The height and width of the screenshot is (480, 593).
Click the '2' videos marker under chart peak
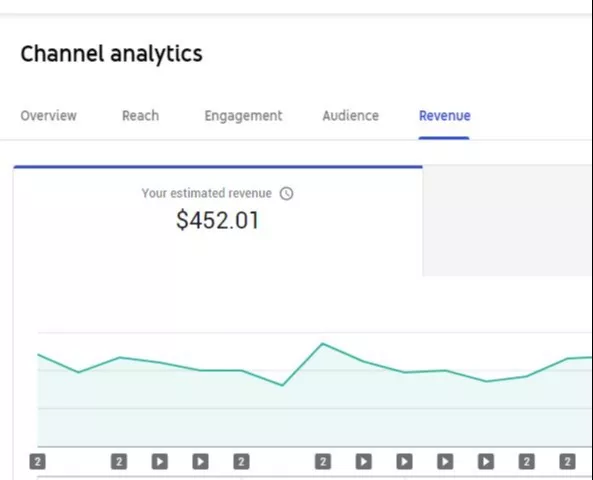click(x=323, y=461)
